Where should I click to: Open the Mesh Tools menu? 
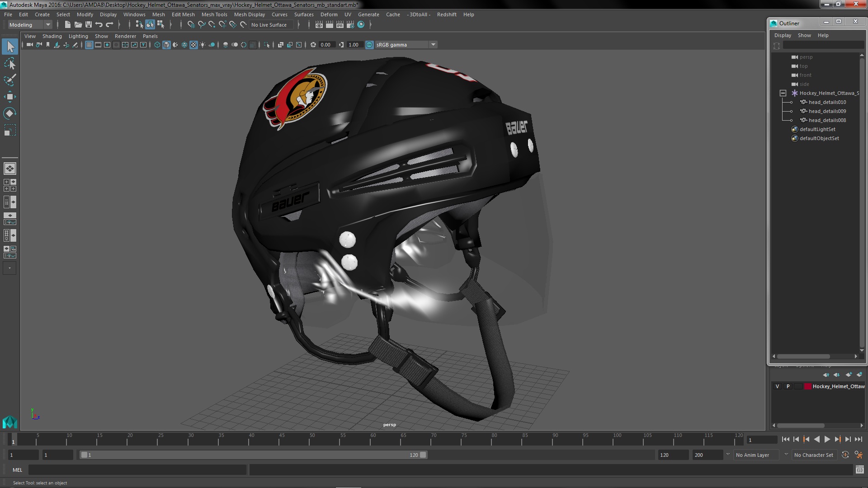pyautogui.click(x=214, y=14)
